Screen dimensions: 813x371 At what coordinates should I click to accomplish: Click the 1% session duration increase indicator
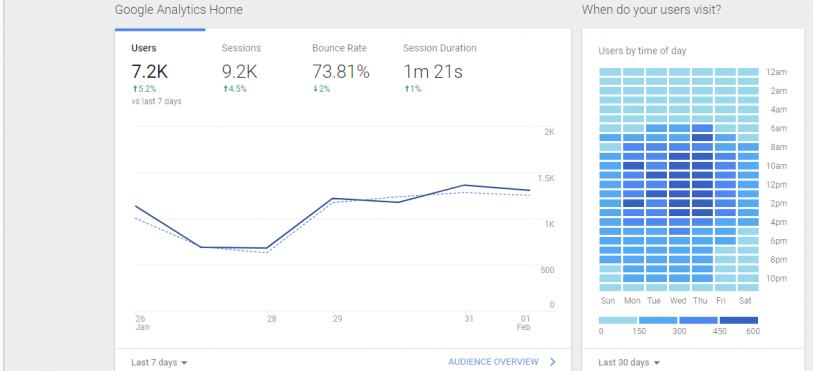[412, 89]
